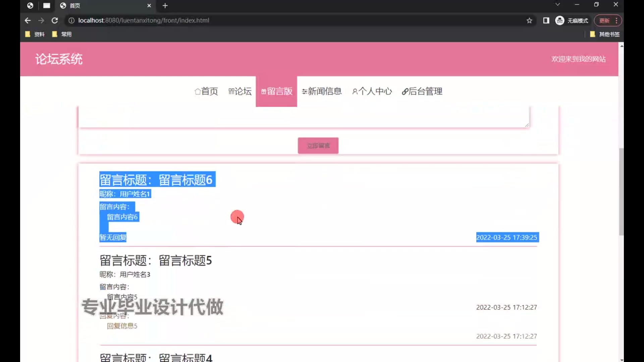Image resolution: width=644 pixels, height=362 pixels.
Task: Open the 其他书签 folder
Action: (605, 34)
